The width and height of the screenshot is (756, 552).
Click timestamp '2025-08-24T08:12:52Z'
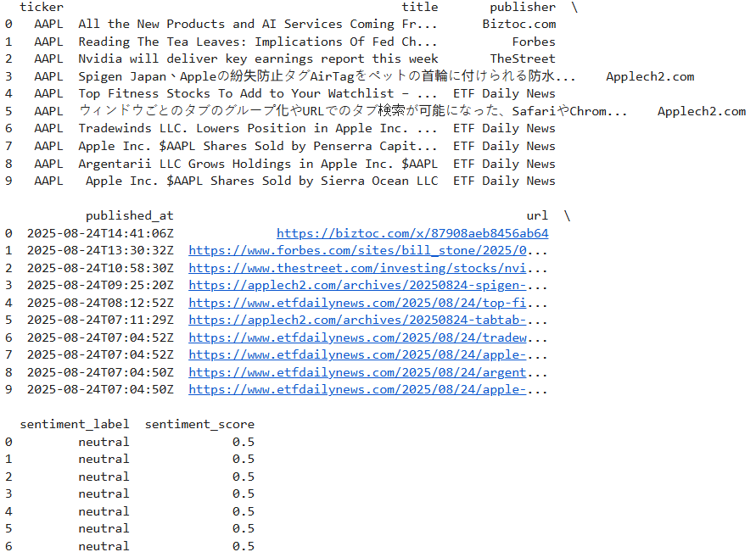pyautogui.click(x=100, y=303)
